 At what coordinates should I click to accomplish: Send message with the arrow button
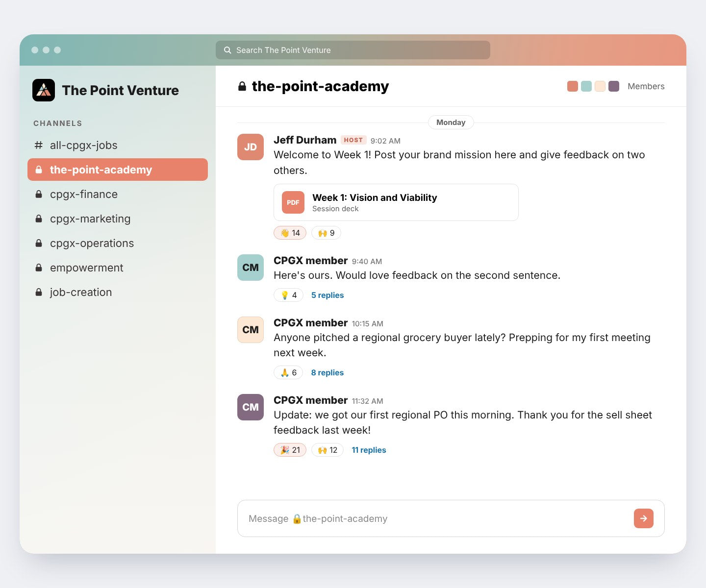coord(644,518)
